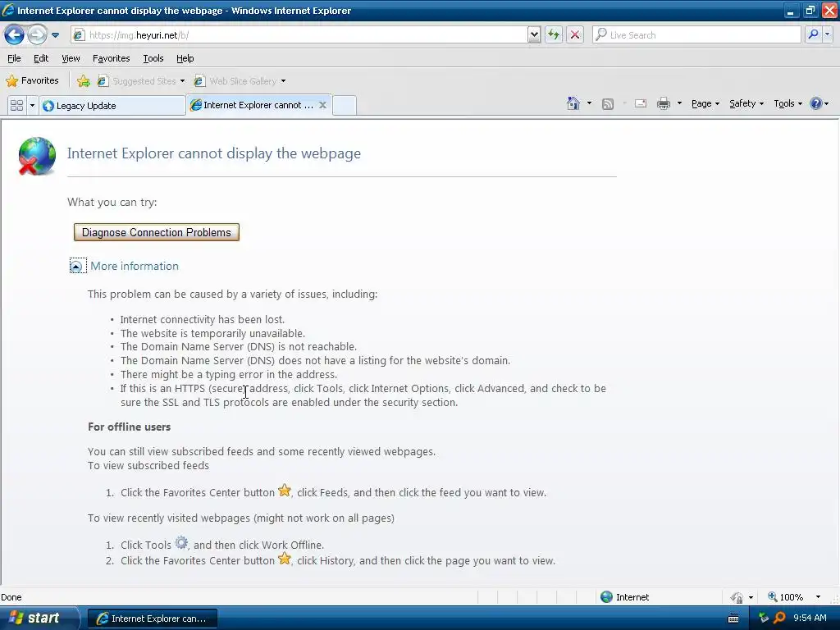Select Internet Explorer taskbar button
This screenshot has height=630, width=840.
coord(153,619)
